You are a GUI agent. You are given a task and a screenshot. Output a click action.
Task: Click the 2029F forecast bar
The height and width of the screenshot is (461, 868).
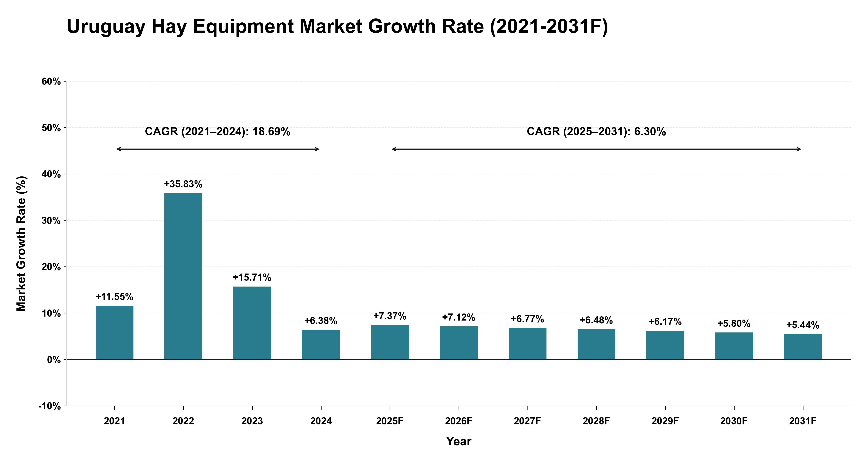[x=665, y=345]
